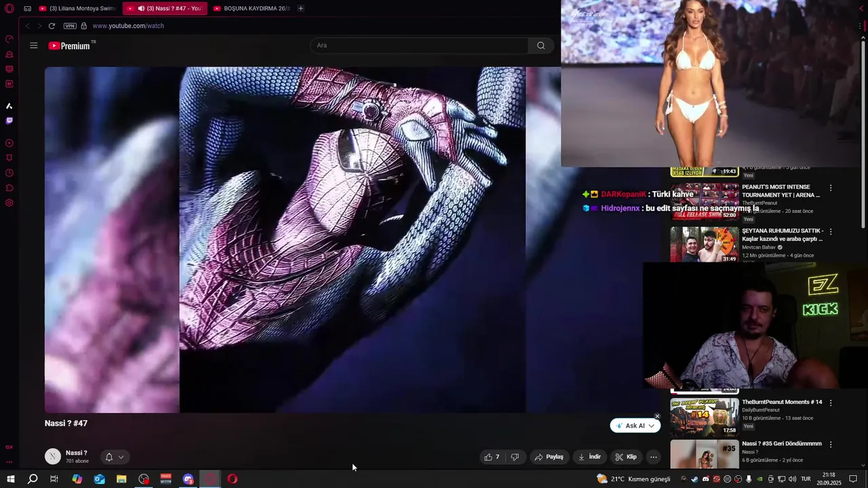Open the Windows notification center
Viewport: 868px width, 488px height.
(854, 479)
